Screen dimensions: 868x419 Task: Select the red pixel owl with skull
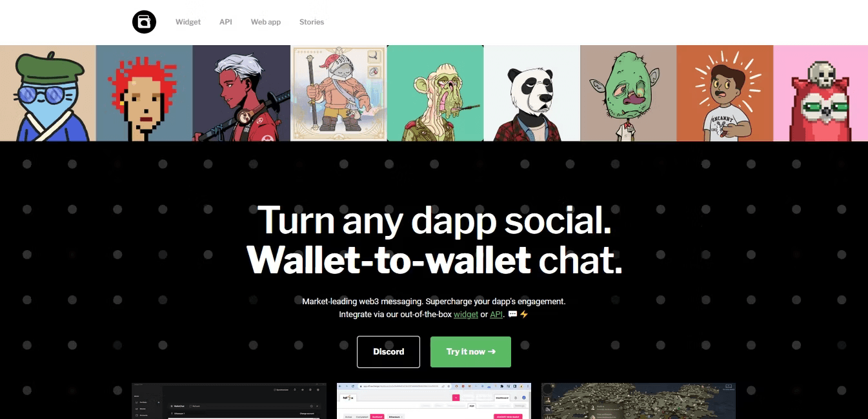(820, 93)
